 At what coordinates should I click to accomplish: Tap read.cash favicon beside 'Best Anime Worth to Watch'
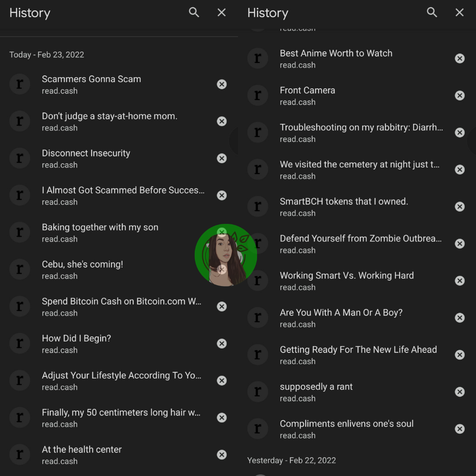point(258,58)
